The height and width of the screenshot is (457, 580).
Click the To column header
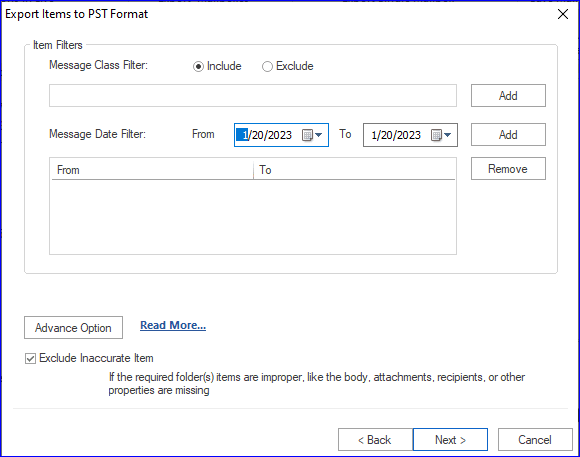click(x=354, y=170)
